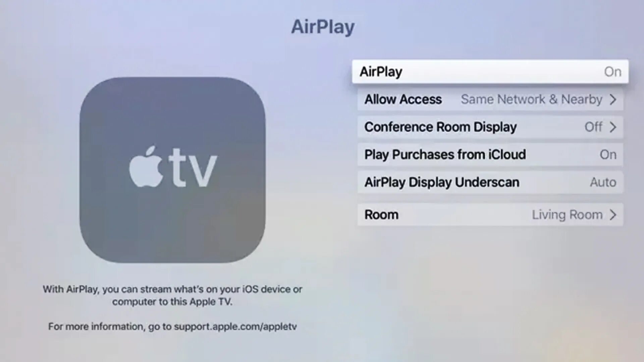Expand Room Living Room settings

tap(490, 215)
